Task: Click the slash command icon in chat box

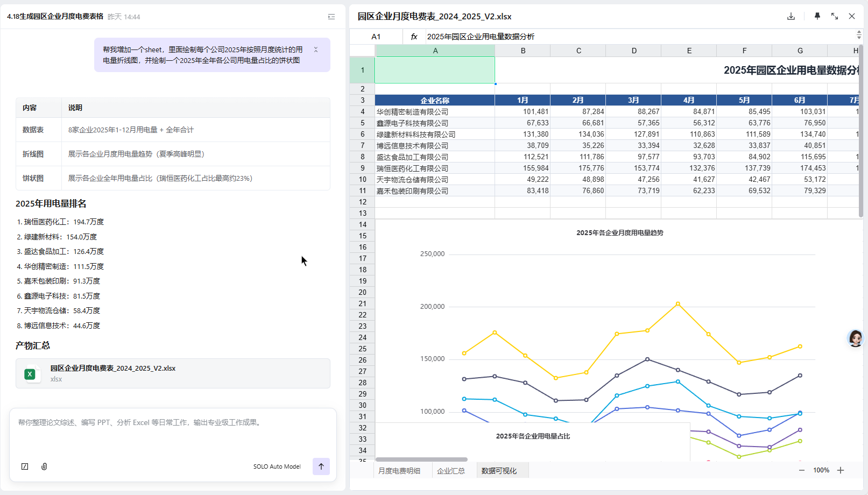Action: pyautogui.click(x=25, y=466)
